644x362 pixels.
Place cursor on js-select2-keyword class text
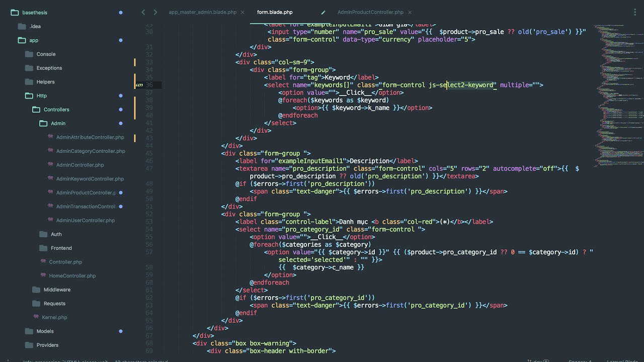[462, 85]
